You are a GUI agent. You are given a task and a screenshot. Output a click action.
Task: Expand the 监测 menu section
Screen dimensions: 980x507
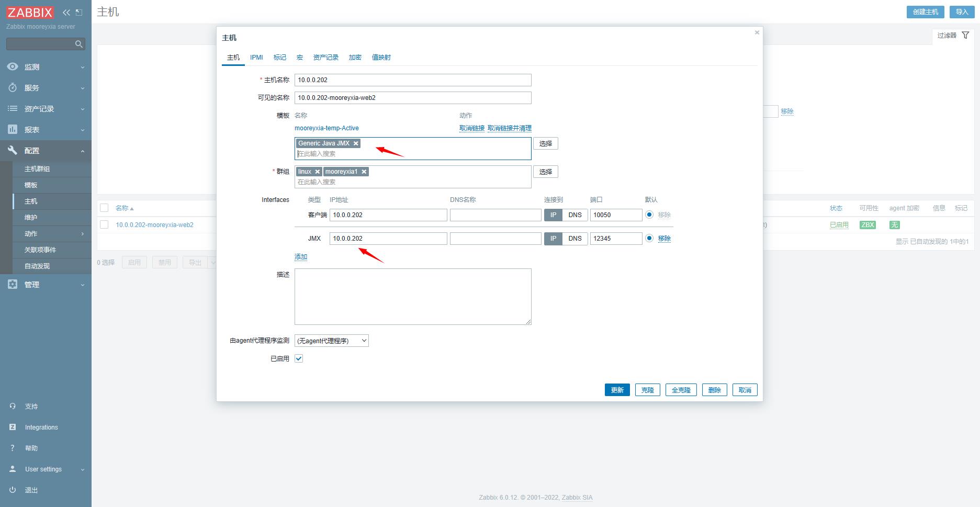83,67
